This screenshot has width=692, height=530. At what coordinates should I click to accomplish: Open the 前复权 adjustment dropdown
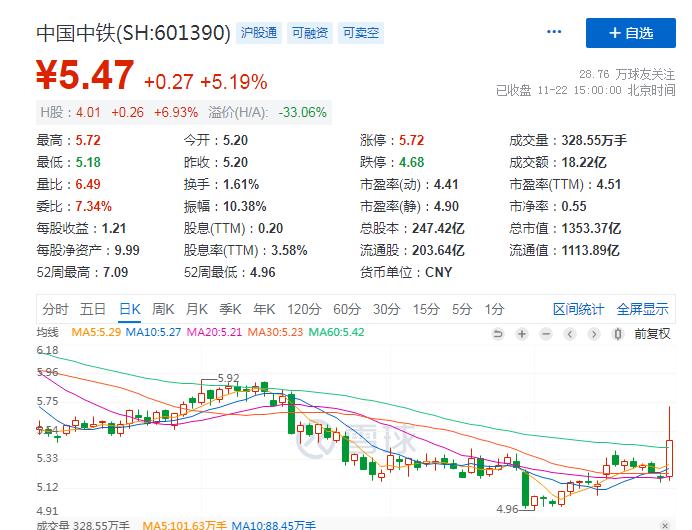[x=652, y=334]
